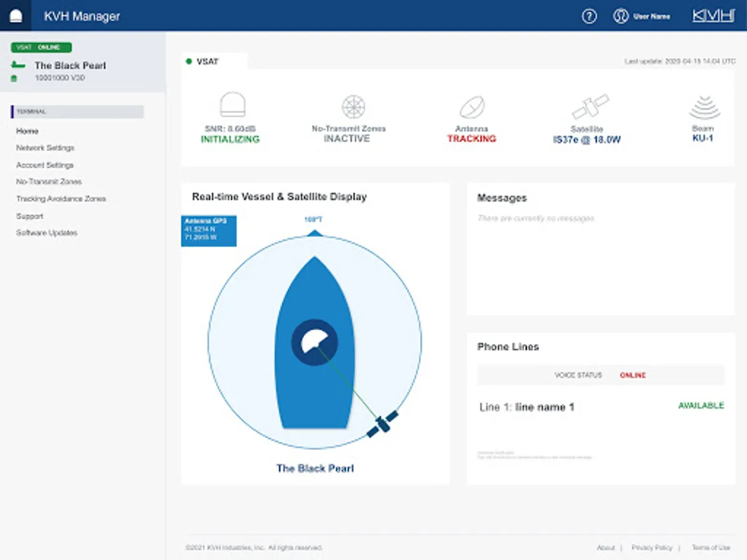
Task: Click the Messages panel heading
Action: click(x=502, y=198)
